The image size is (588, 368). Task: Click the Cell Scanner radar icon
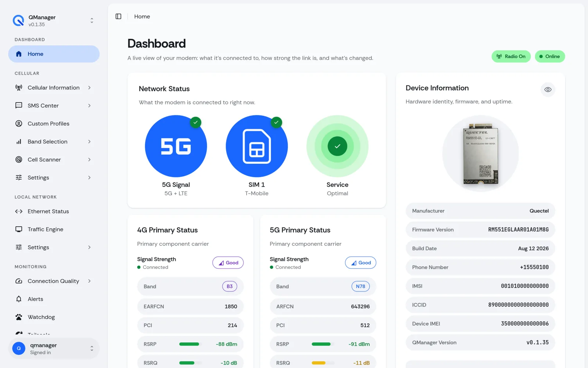[x=19, y=160]
